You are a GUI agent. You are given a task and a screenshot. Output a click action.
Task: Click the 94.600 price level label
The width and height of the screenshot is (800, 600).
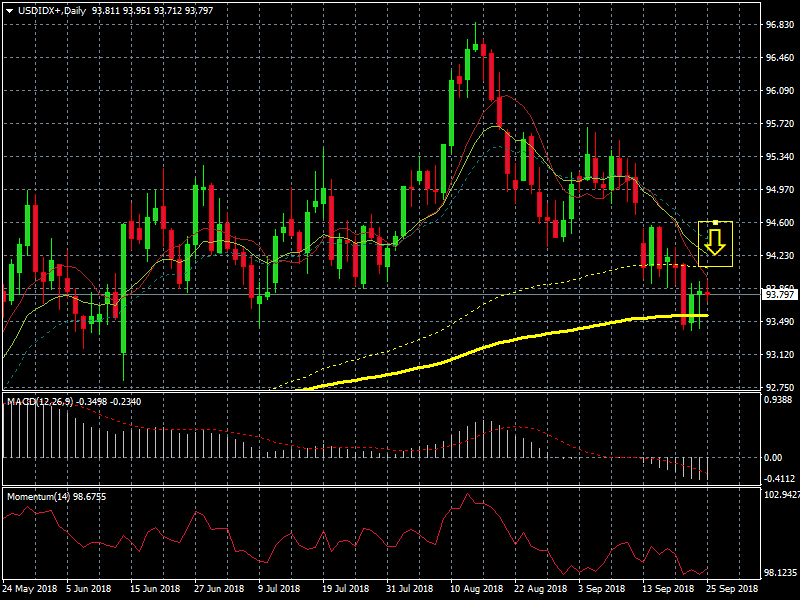click(778, 223)
